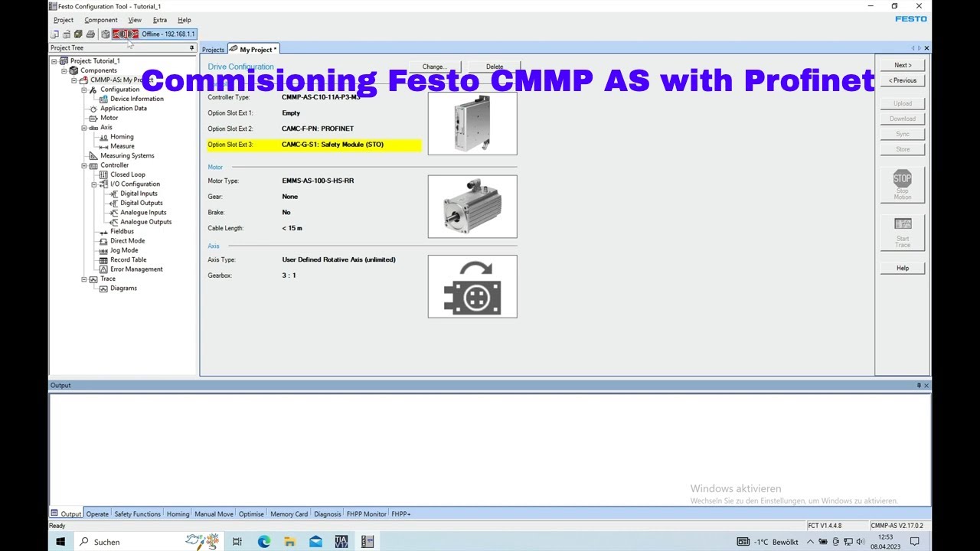Open the FHPP Monitor tab
The image size is (980, 551).
point(366,514)
